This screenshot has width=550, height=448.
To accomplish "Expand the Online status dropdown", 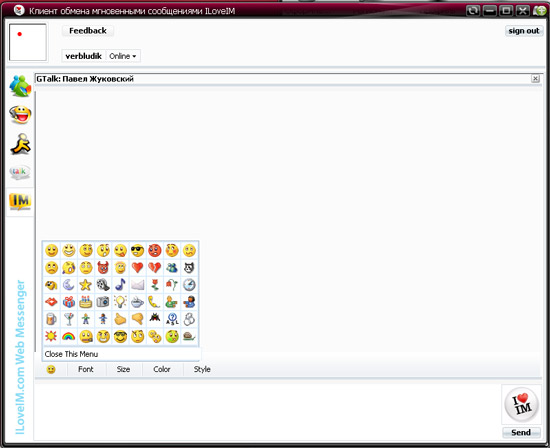I will click(122, 56).
